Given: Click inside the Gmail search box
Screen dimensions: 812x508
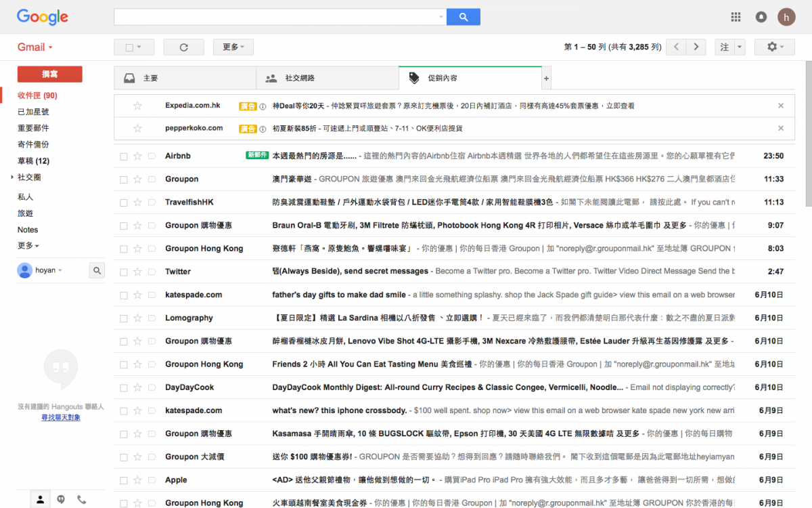Looking at the screenshot, I should click(x=275, y=17).
